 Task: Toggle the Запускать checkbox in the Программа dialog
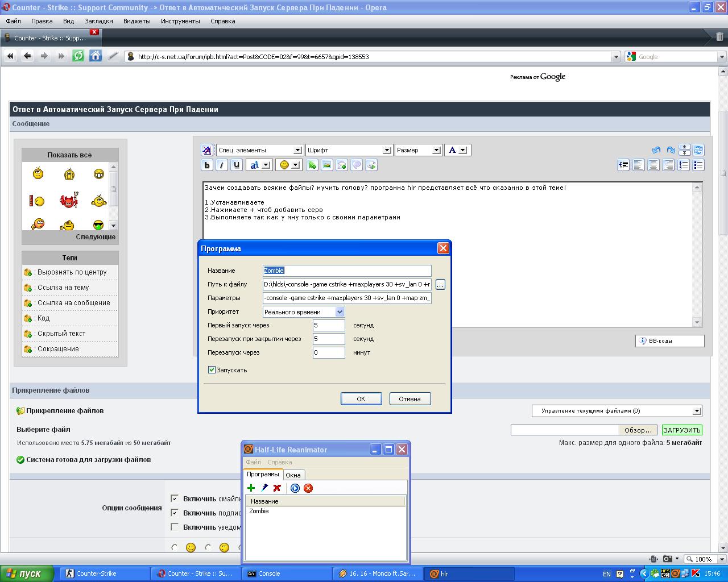click(x=212, y=370)
